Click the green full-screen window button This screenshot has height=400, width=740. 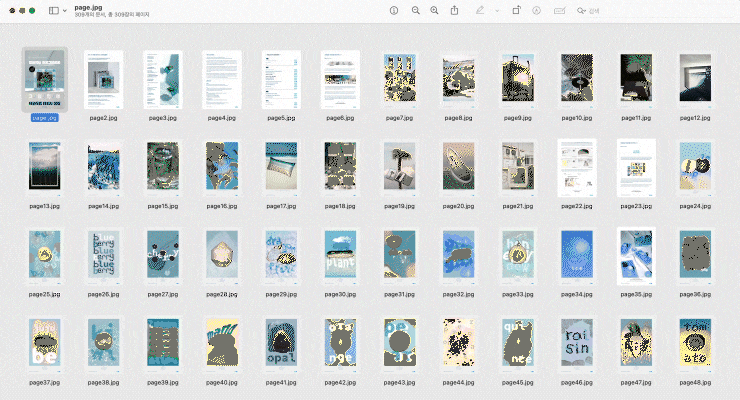[32, 10]
